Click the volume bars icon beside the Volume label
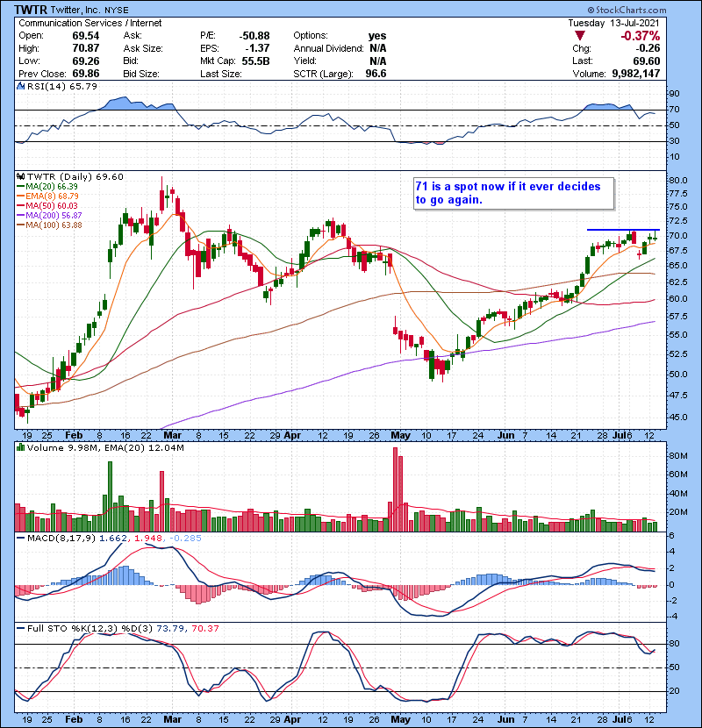This screenshot has width=702, height=728. click(x=20, y=447)
